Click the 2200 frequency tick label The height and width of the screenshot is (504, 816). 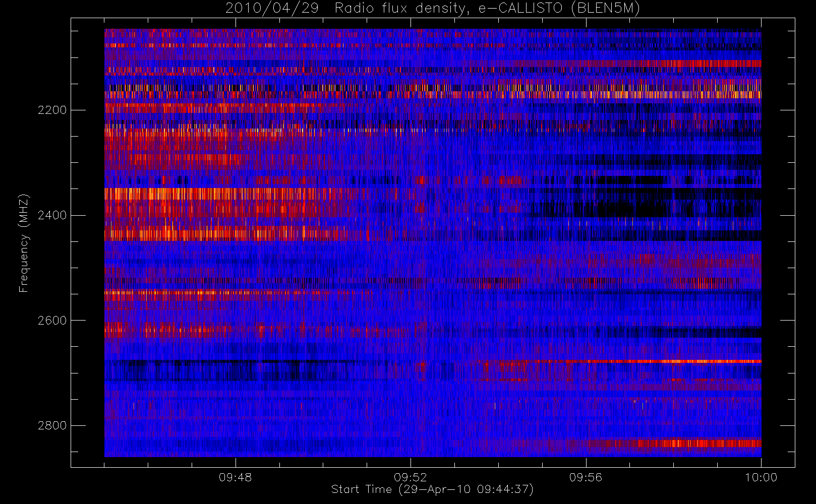pyautogui.click(x=52, y=110)
